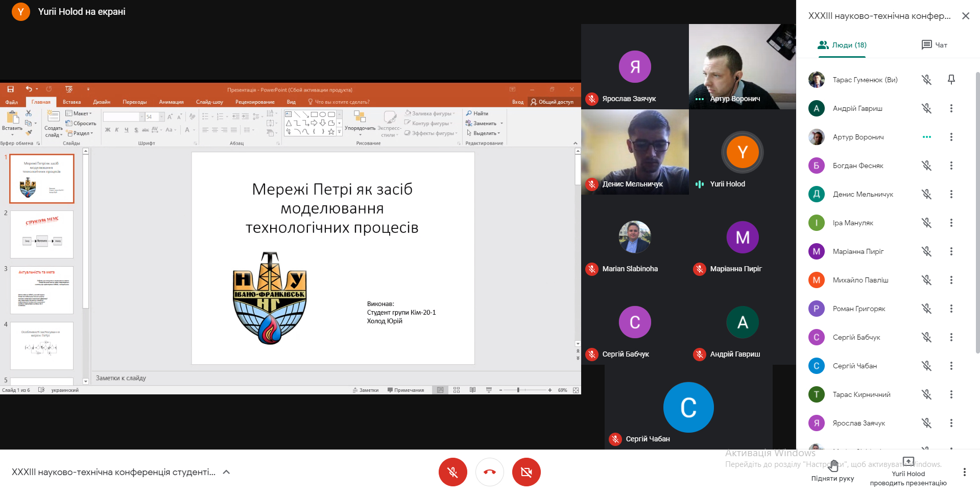Open the Люди (18) tab
Screen dimensions: 980x494
coord(842,45)
